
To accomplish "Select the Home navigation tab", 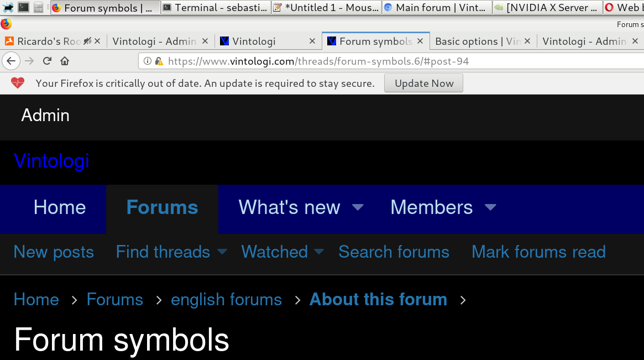I will pos(59,207).
